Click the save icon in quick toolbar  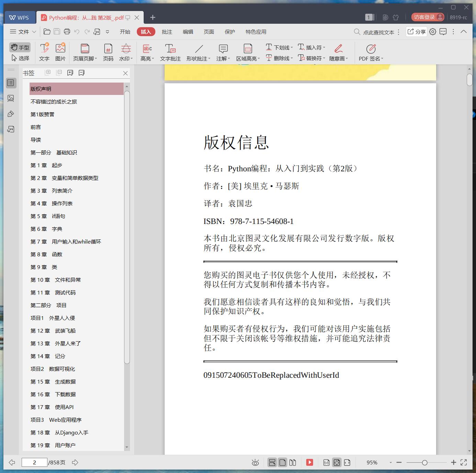(x=57, y=32)
